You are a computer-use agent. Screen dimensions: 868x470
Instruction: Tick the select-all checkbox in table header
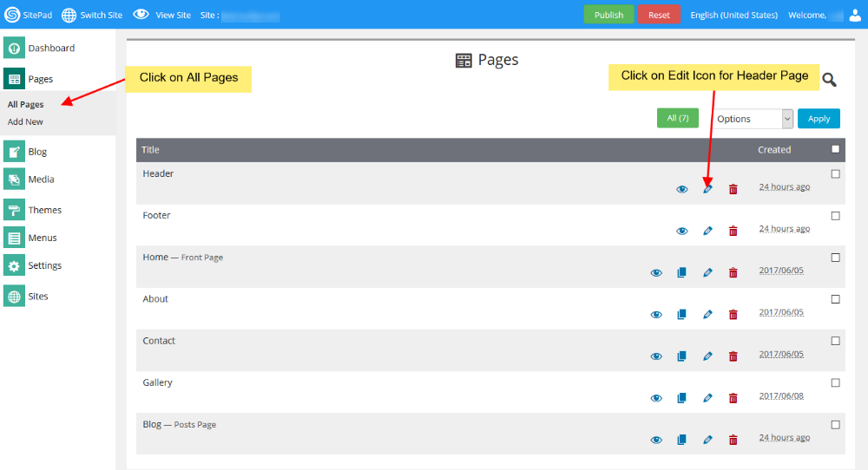point(835,149)
